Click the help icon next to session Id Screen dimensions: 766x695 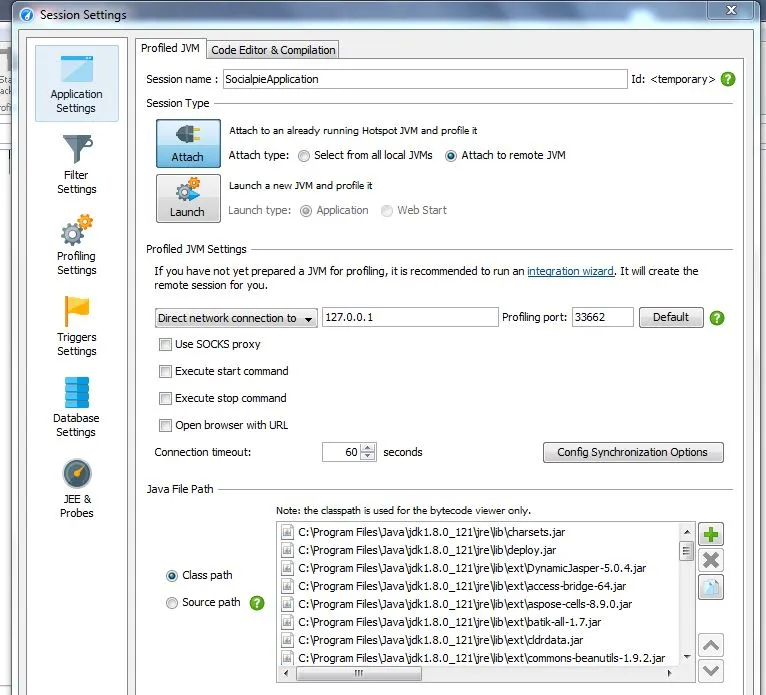click(728, 79)
